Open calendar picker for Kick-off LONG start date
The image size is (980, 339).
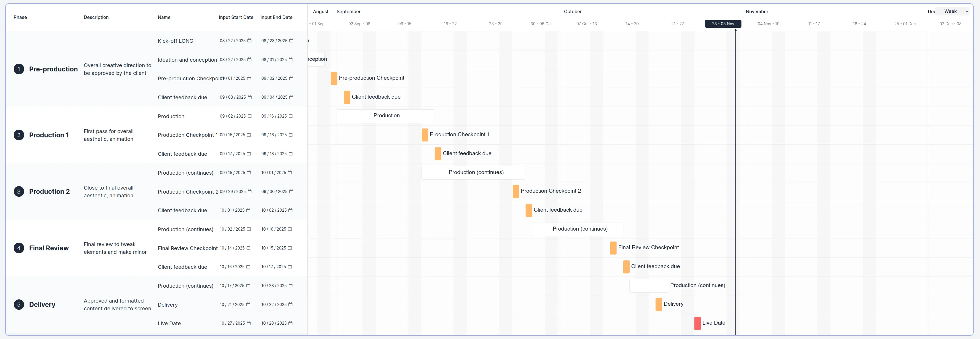249,40
